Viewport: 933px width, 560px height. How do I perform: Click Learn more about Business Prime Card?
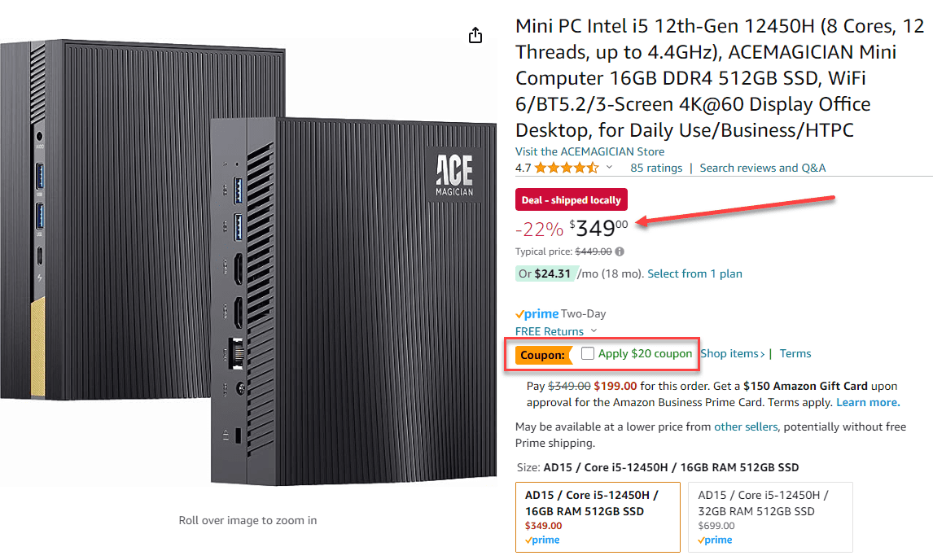coord(868,403)
